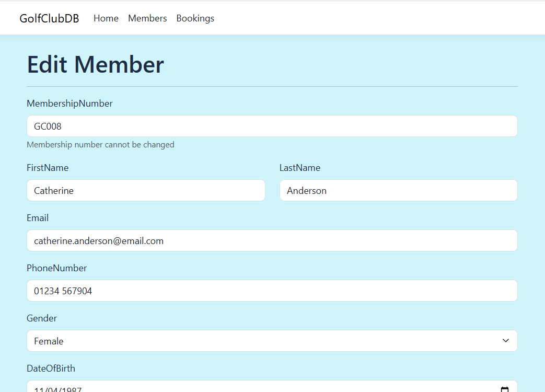This screenshot has height=392, width=545.
Task: Open the DateOfBirth calendar picker icon
Action: pyautogui.click(x=505, y=389)
